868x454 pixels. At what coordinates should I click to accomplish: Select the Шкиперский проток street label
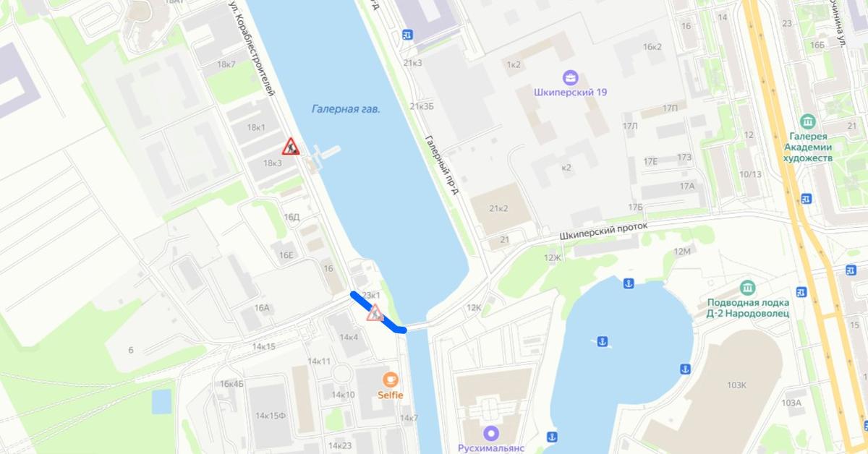tap(604, 231)
